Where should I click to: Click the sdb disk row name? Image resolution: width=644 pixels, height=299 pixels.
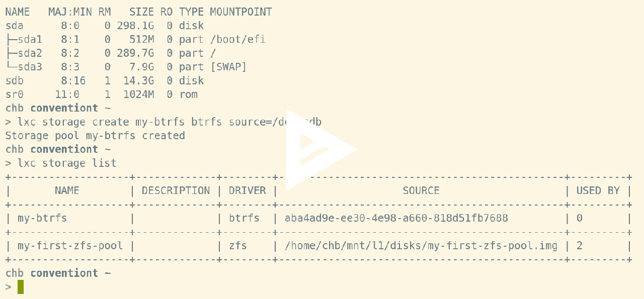(x=15, y=80)
